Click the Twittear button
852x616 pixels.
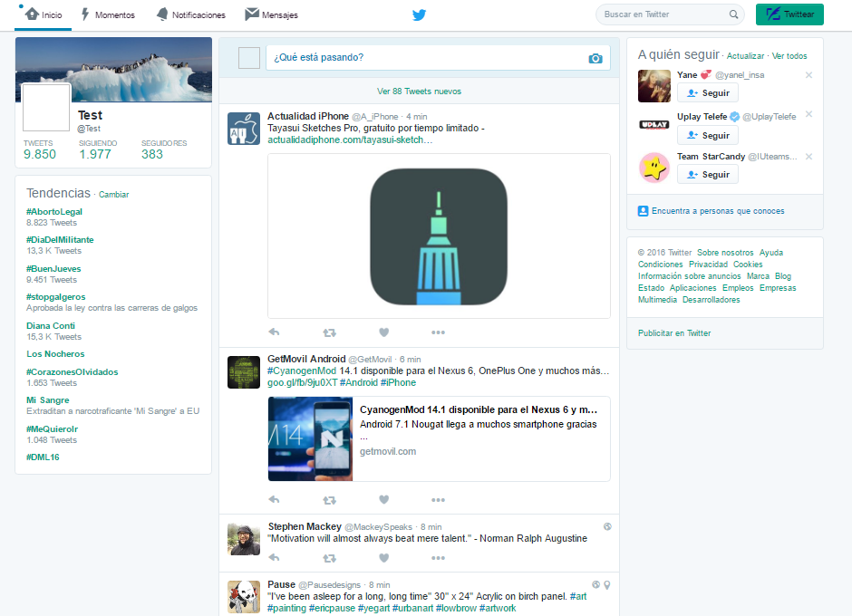[x=789, y=14]
